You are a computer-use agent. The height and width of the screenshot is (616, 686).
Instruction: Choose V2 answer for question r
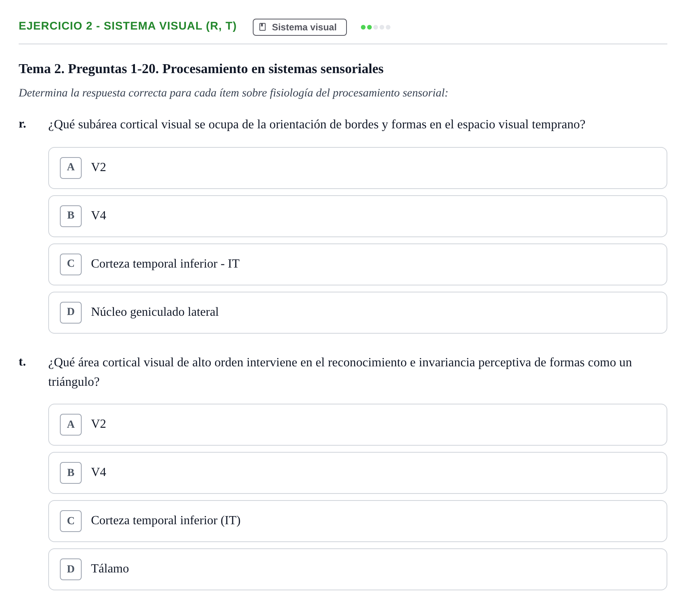[x=358, y=168]
